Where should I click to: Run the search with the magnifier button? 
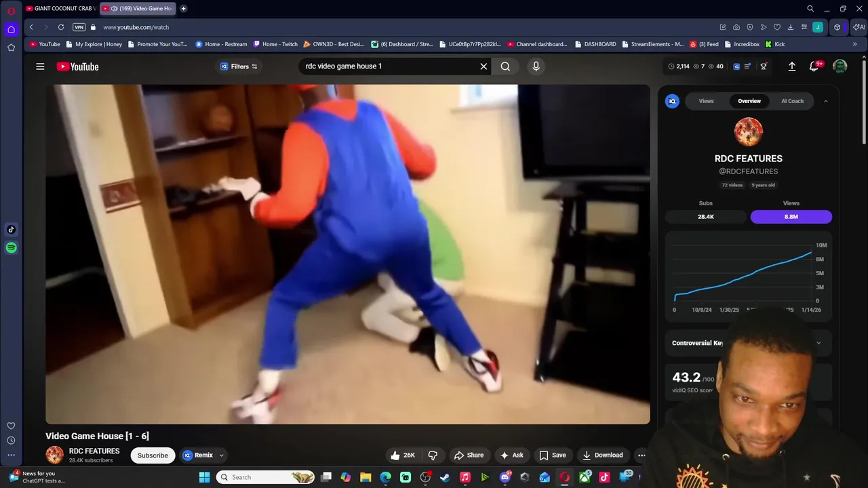coord(505,66)
